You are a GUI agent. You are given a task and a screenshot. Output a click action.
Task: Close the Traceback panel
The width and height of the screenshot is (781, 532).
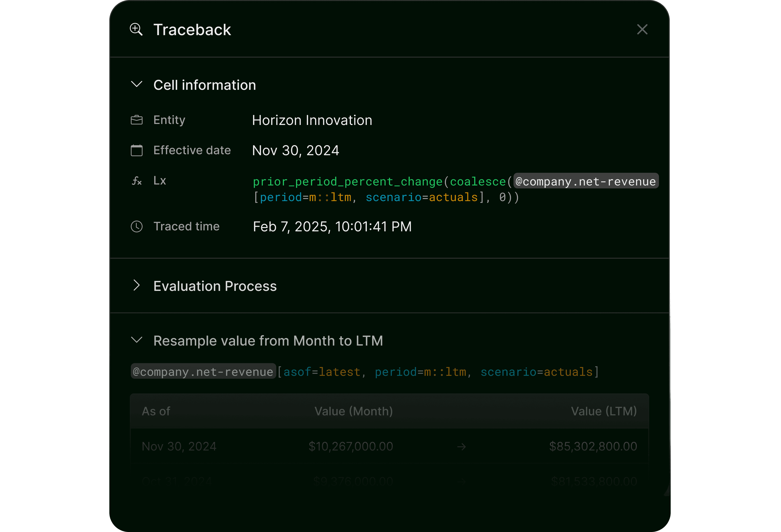[x=642, y=30]
